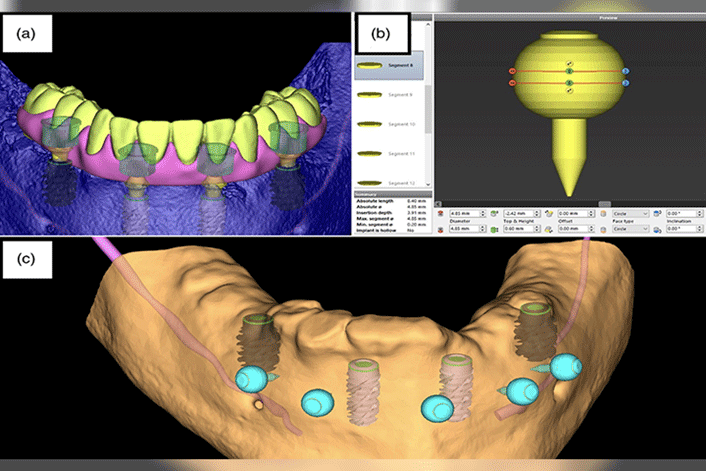Click the horizontal scrollbar thumb under preview
Viewport: 706px width, 471px height.
pos(604,203)
